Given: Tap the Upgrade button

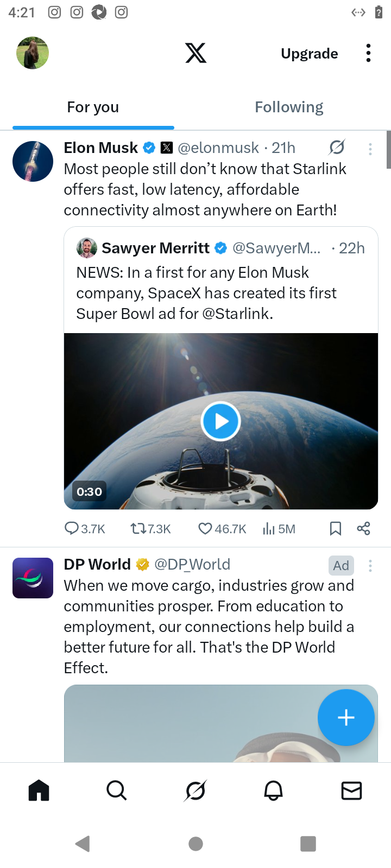Looking at the screenshot, I should (310, 53).
